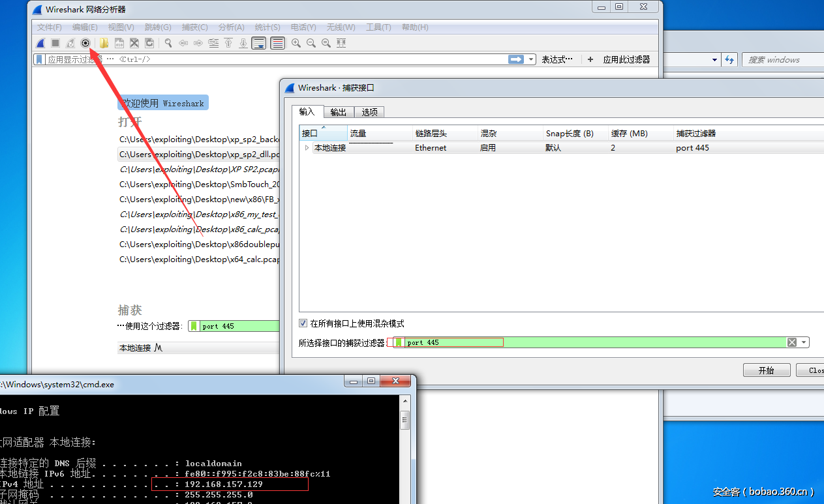Select the find packet magnifier icon

(168, 43)
